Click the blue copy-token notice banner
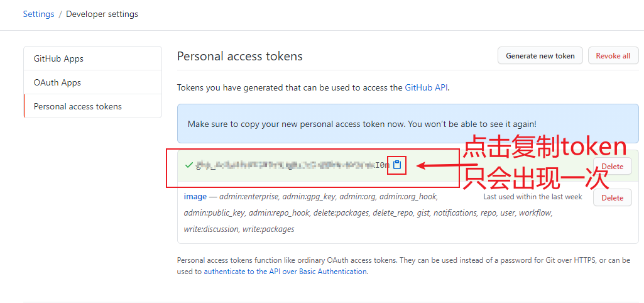 408,123
